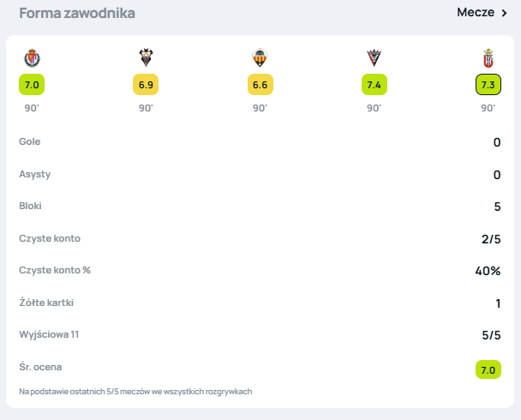Click the club crest above the 7.3 rating
The image size is (521, 420).
[488, 58]
